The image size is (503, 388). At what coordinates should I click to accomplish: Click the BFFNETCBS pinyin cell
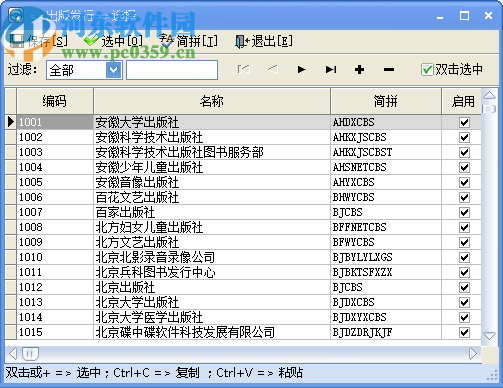click(x=386, y=227)
